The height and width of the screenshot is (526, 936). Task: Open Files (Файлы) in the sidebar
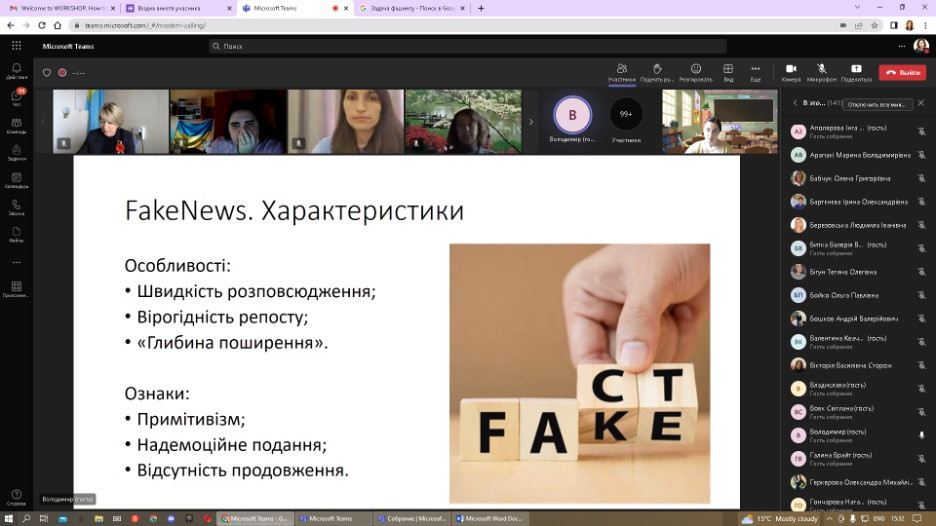[17, 234]
